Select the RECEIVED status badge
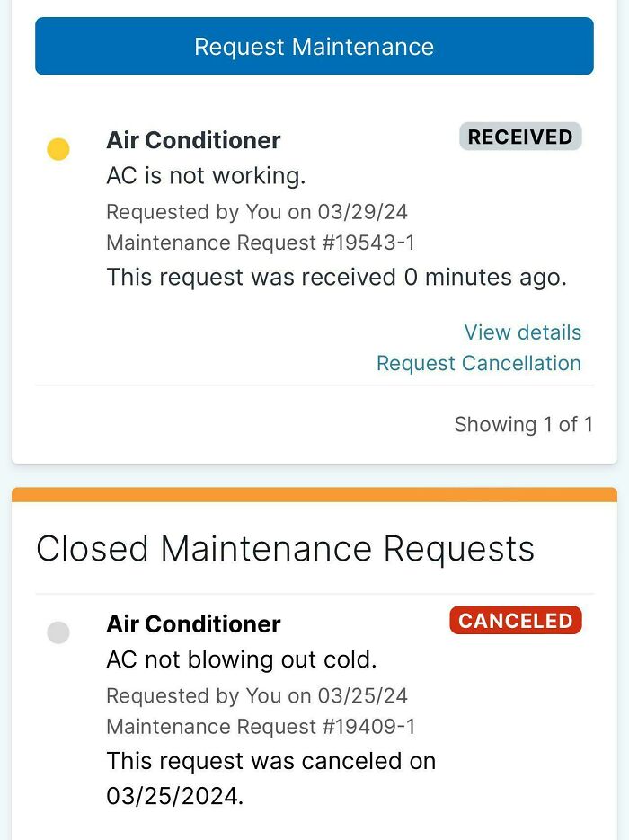The image size is (629, 840). [x=519, y=137]
